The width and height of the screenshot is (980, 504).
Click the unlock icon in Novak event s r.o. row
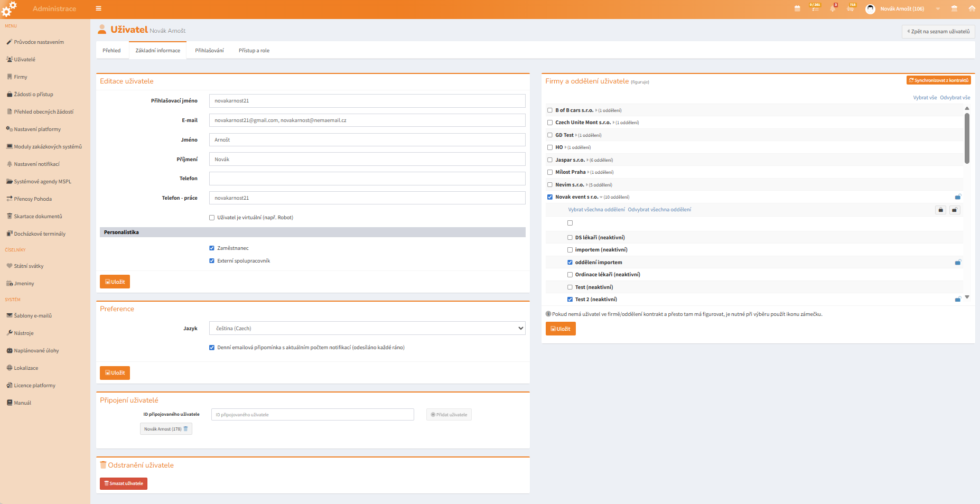pos(958,197)
